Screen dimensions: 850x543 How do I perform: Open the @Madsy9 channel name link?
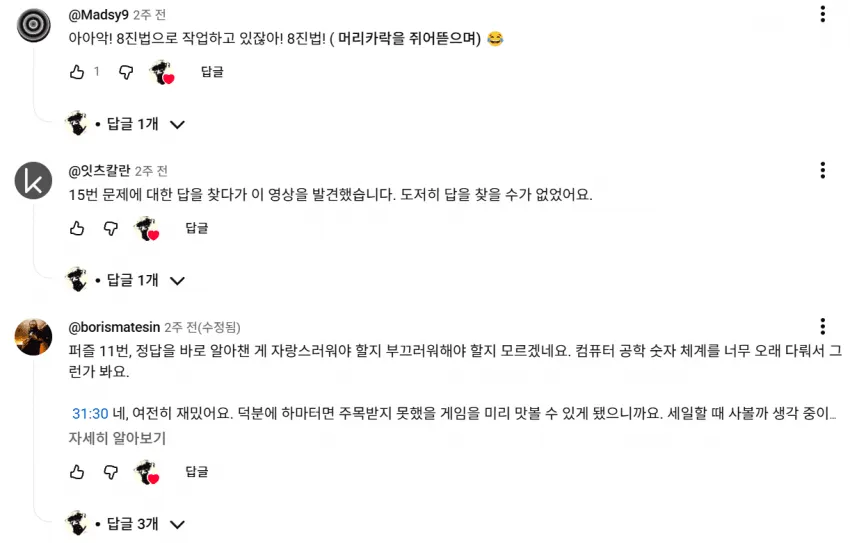click(x=99, y=15)
